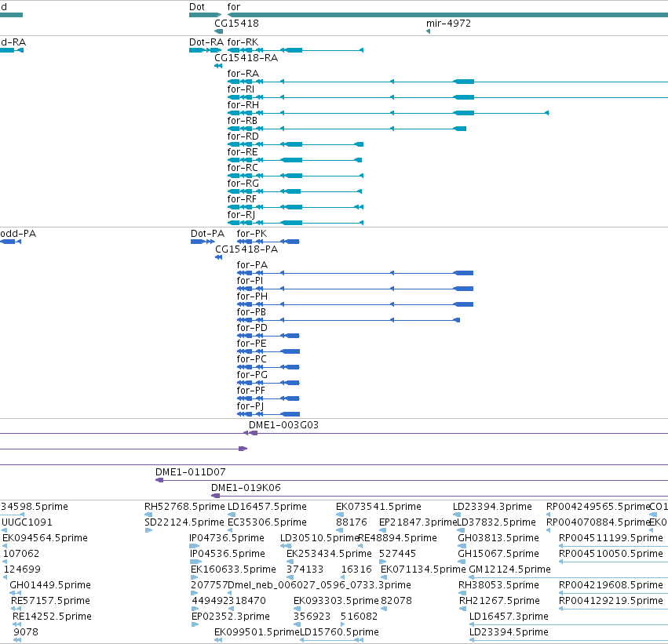Open the for-RJ transcript label
The image size is (668, 644).
click(x=241, y=215)
